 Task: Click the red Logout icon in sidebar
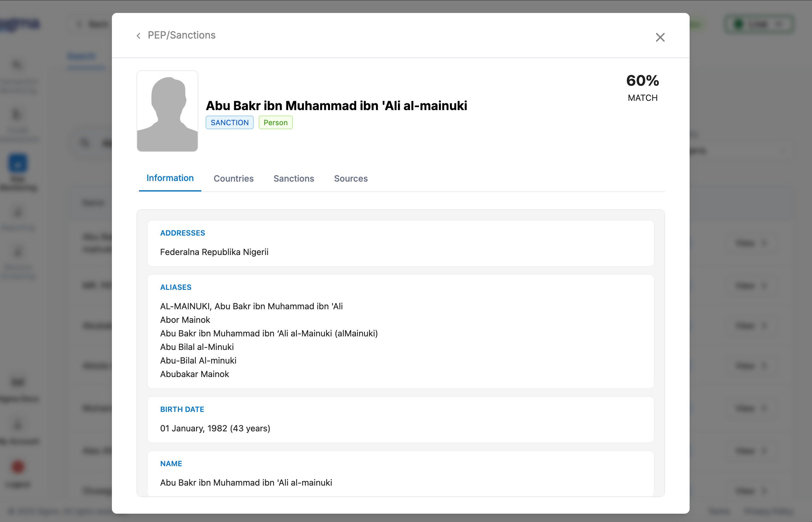(x=18, y=467)
